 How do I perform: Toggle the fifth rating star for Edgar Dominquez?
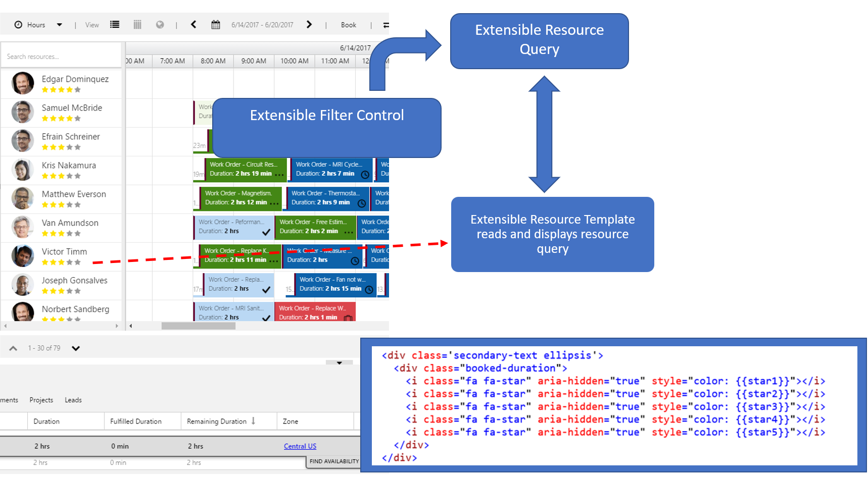pyautogui.click(x=77, y=89)
